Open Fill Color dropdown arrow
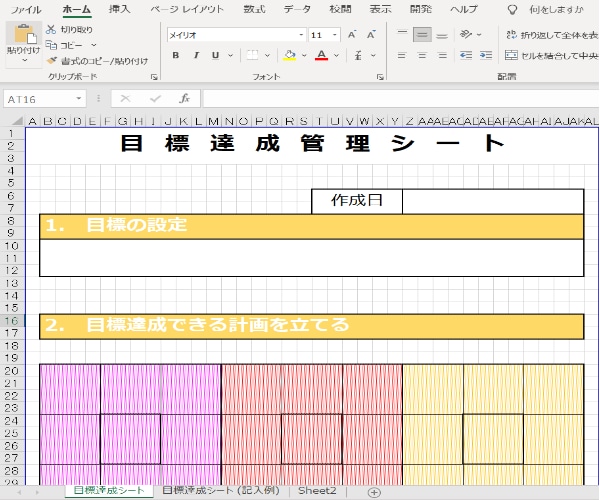 pos(304,55)
